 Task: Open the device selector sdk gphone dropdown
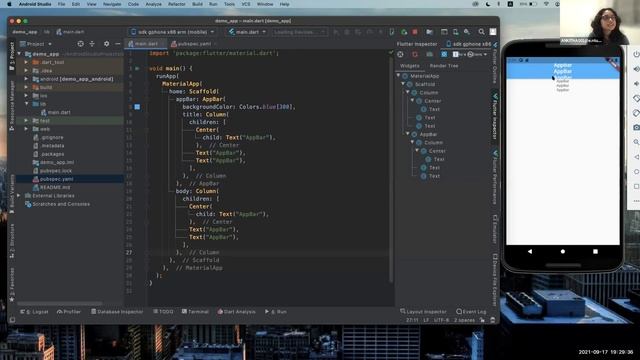pos(173,32)
